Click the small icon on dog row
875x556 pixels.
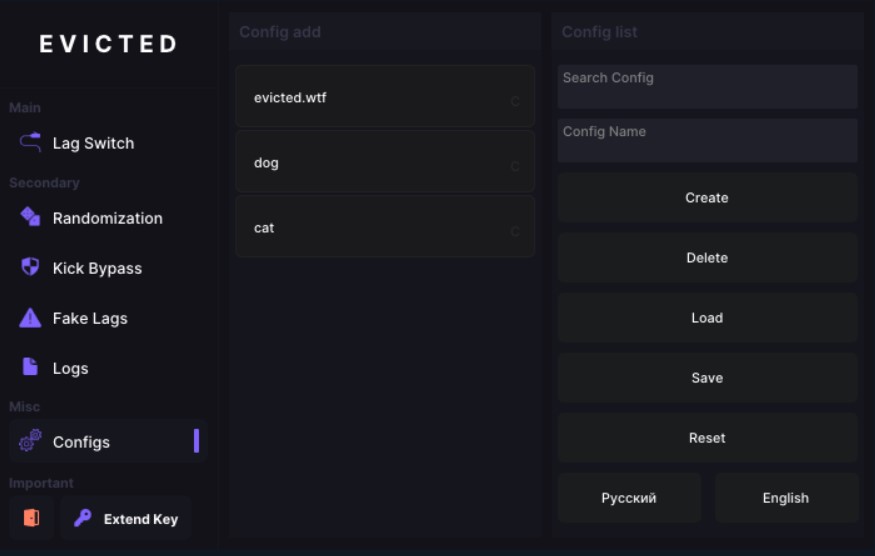tap(515, 166)
